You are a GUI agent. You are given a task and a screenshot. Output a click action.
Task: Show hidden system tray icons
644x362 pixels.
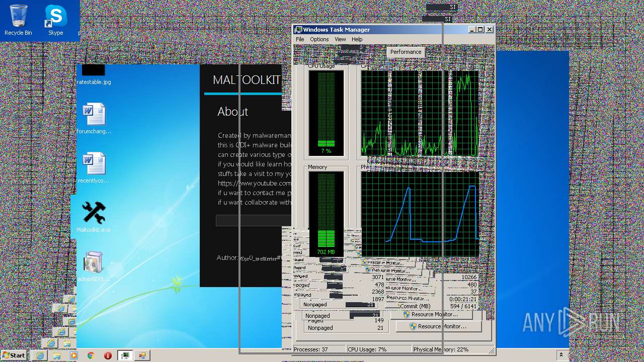coord(561,355)
